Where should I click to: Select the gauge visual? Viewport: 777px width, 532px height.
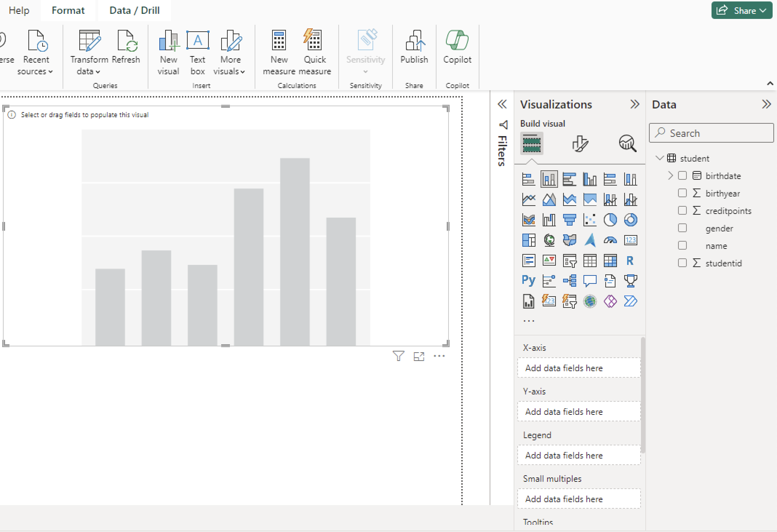point(610,240)
